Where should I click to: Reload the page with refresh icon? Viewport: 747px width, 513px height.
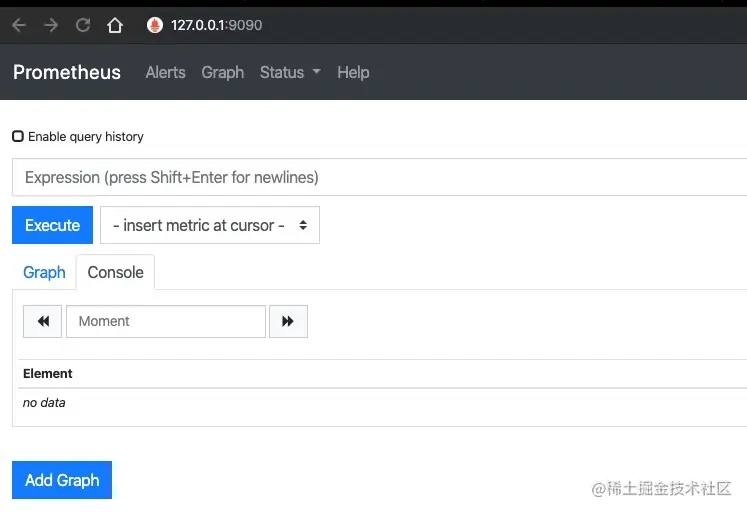coord(83,25)
